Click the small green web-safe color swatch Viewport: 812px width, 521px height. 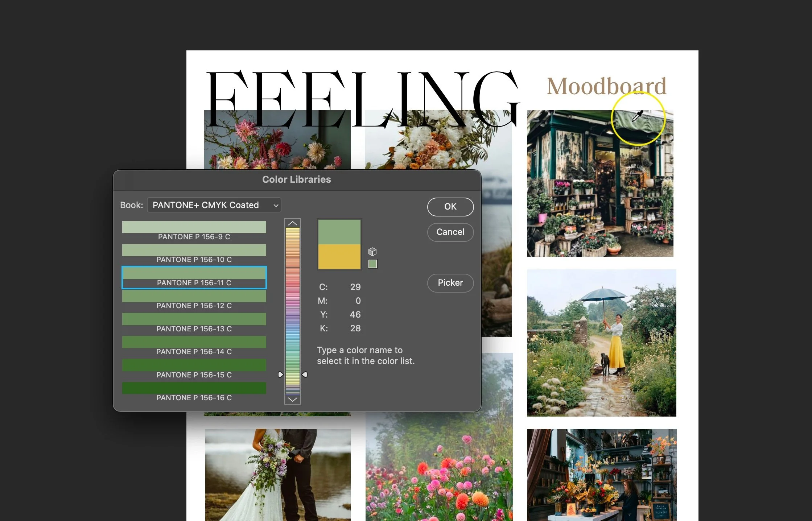point(372,264)
